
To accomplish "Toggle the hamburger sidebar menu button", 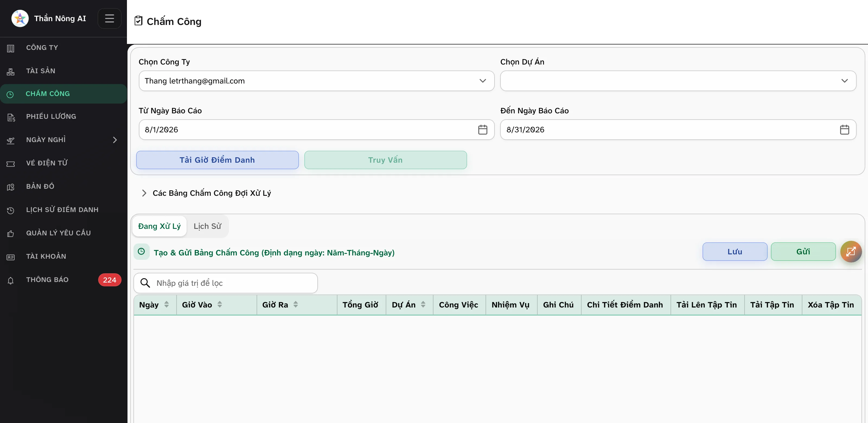I will (110, 18).
